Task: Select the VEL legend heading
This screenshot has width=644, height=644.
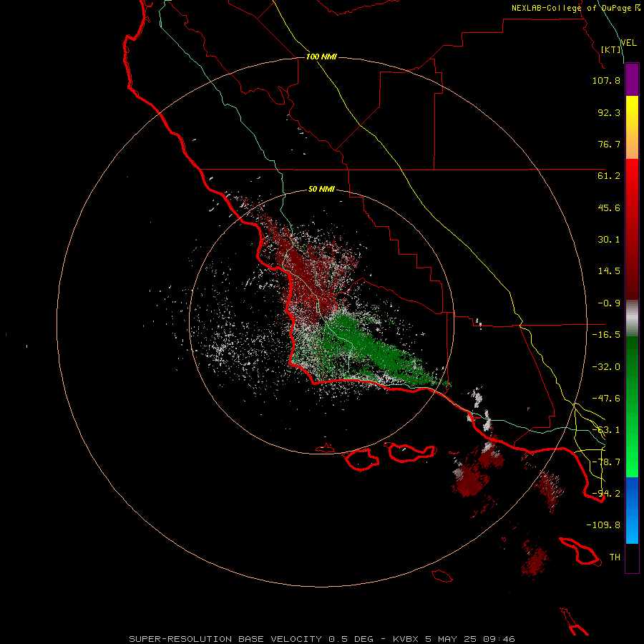Action: (x=629, y=43)
